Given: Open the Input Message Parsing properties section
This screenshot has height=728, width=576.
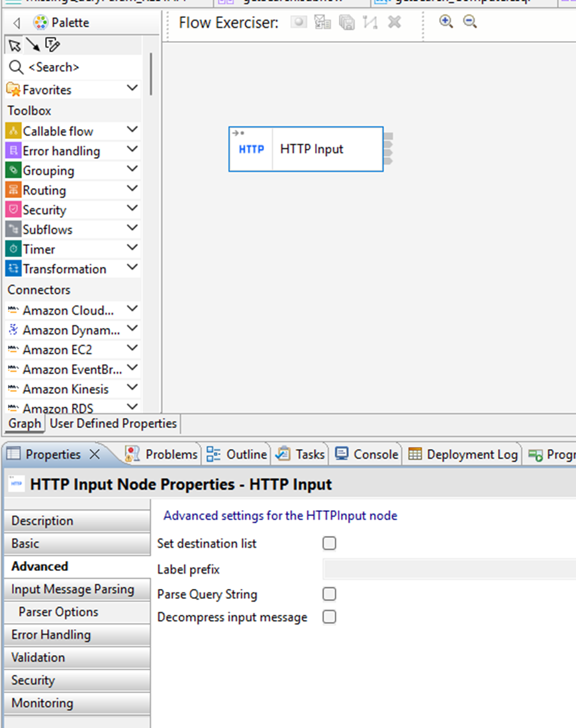Looking at the screenshot, I should (73, 589).
